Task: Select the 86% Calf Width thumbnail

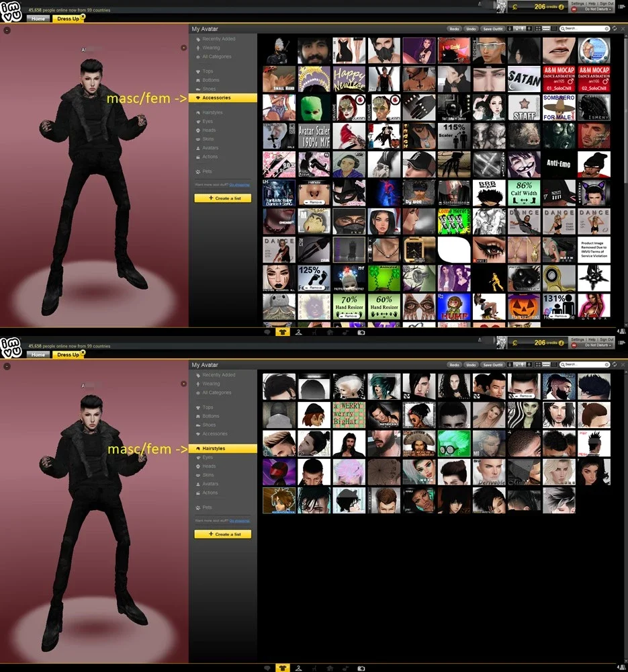Action: (524, 193)
